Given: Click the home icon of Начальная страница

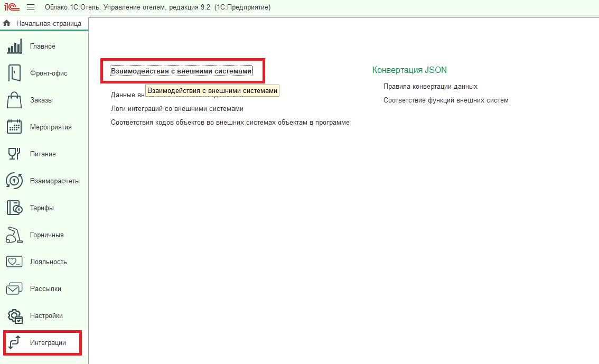Looking at the screenshot, I should pyautogui.click(x=6, y=23).
